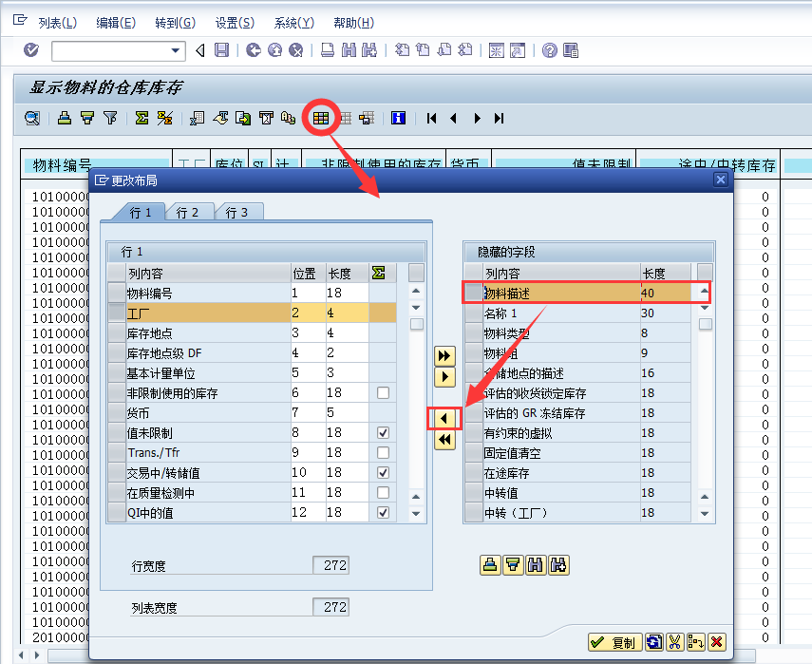Open the 设置(S) menu
Screen dimensions: 812x664
[234, 23]
